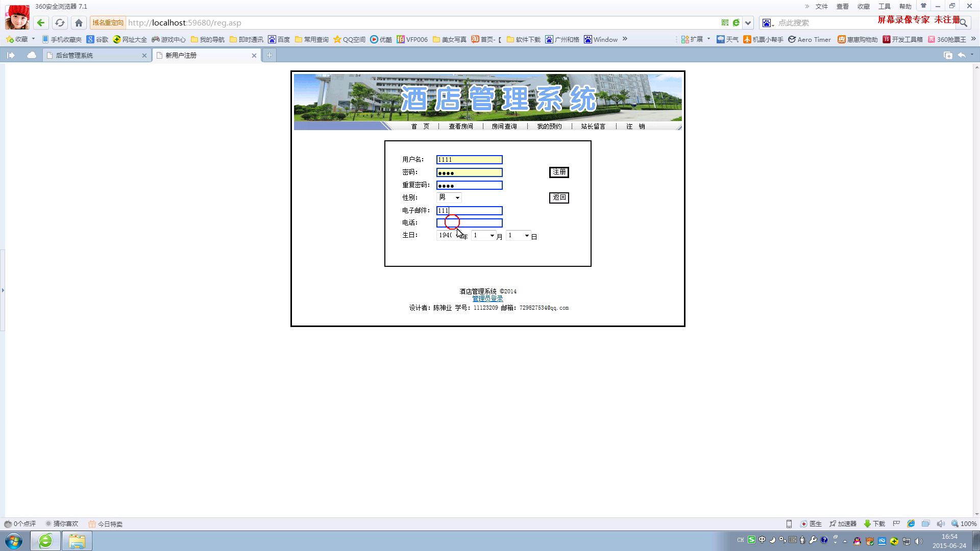This screenshot has height=551, width=980.
Task: Go to 首页 in site navigation
Action: tap(421, 127)
